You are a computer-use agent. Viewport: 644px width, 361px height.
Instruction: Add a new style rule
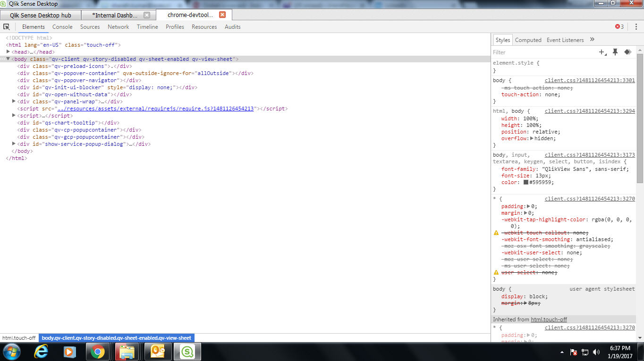602,52
